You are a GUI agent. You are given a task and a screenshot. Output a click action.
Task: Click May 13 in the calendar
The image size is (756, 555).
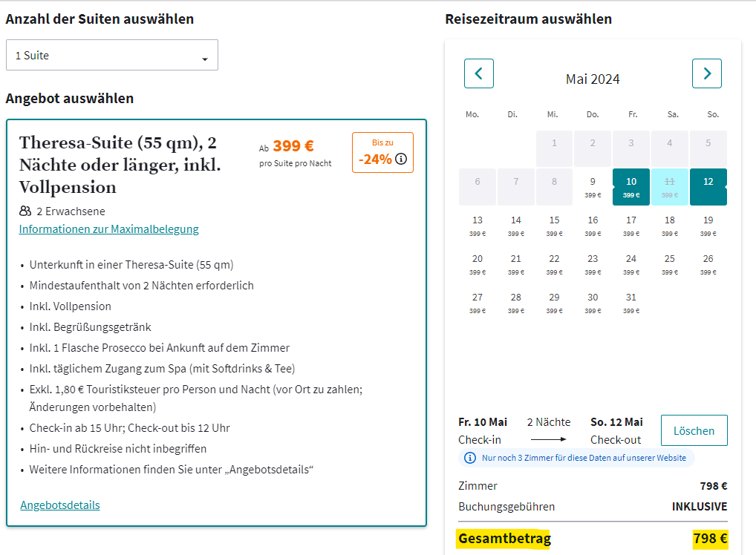[x=478, y=226]
